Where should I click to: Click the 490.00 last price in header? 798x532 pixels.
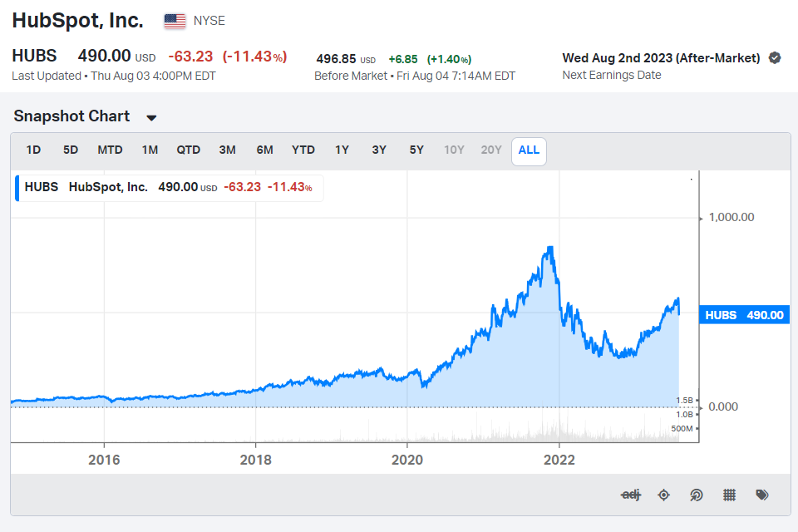[x=105, y=56]
